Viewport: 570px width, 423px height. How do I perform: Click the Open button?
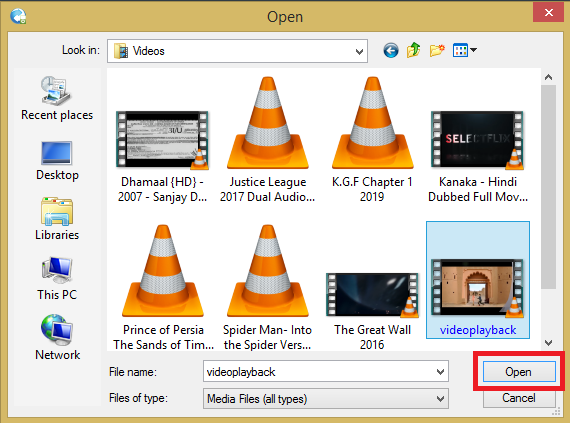(519, 371)
